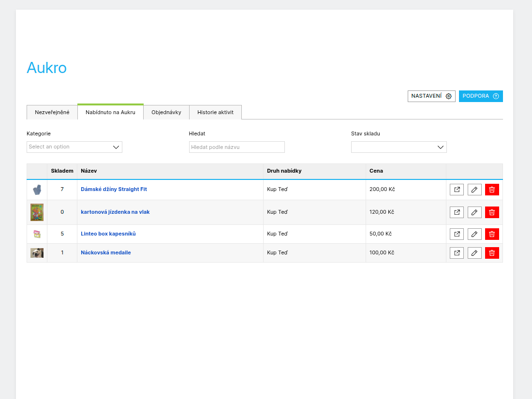Edit the Dámské džíny Straight Fit offer
Screen dimensions: 532x399
pos(474,190)
